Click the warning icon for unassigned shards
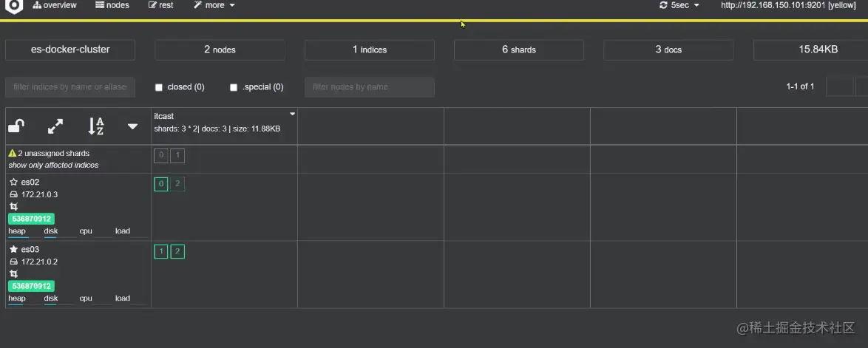 12,153
